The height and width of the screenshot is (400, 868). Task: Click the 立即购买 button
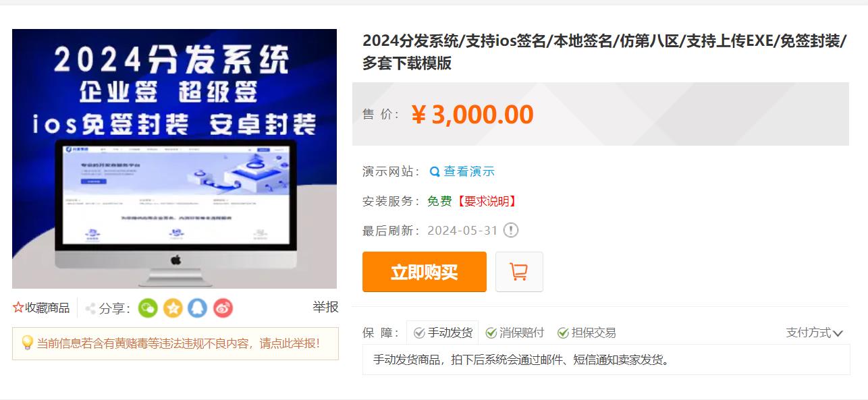pos(425,272)
